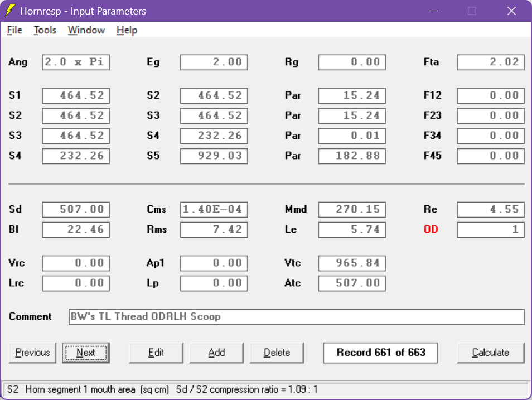
Task: Select the Ang field showing 2.0 x Pi
Action: tap(76, 62)
